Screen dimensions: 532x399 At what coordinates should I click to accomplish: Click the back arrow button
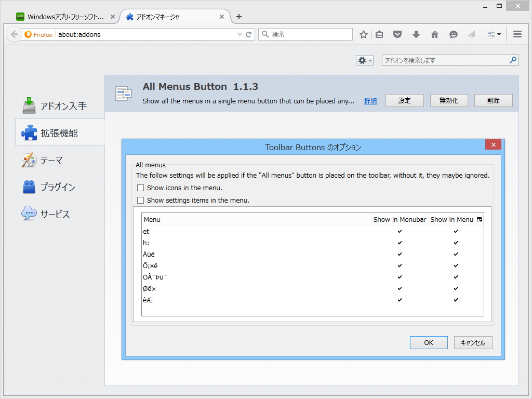click(14, 34)
